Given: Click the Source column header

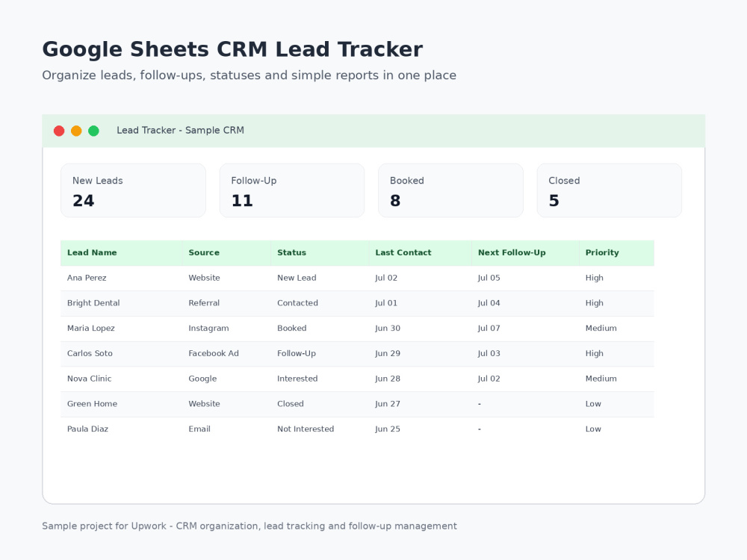Looking at the screenshot, I should [227, 253].
